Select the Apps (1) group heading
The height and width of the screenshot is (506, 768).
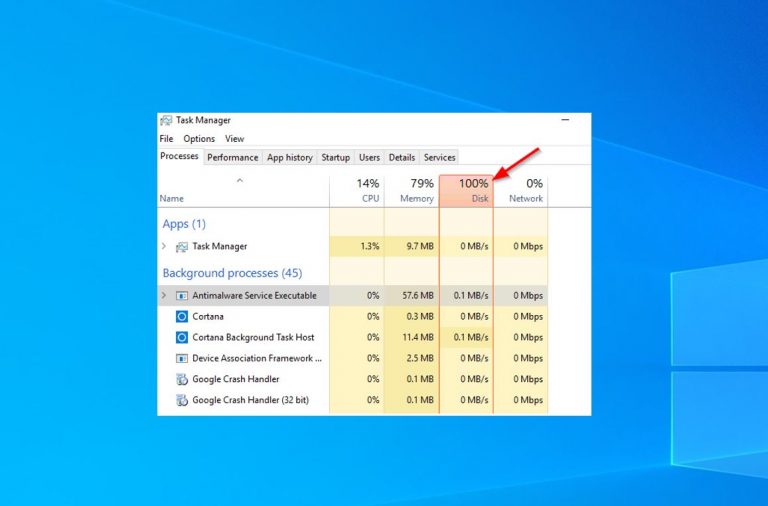click(184, 224)
